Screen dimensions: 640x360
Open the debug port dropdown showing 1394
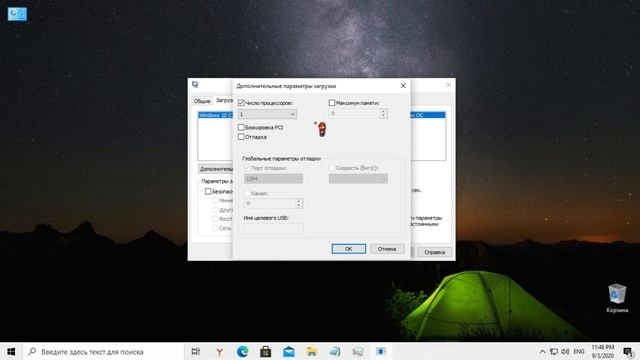coord(273,179)
